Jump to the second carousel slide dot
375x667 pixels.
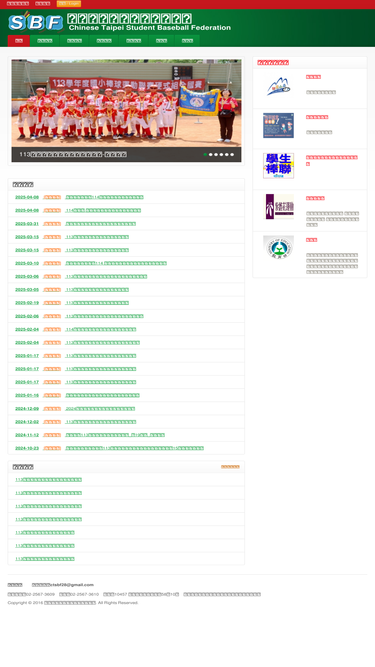click(211, 154)
